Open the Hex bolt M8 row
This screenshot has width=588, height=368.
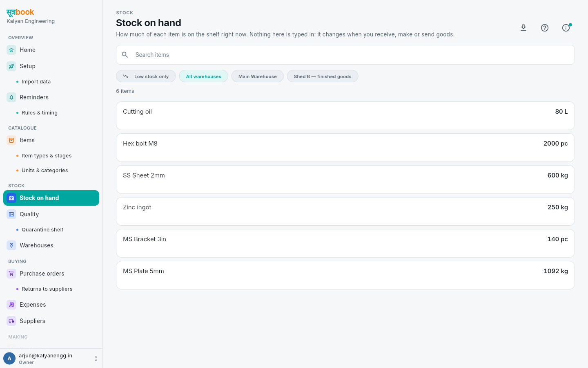point(345,148)
